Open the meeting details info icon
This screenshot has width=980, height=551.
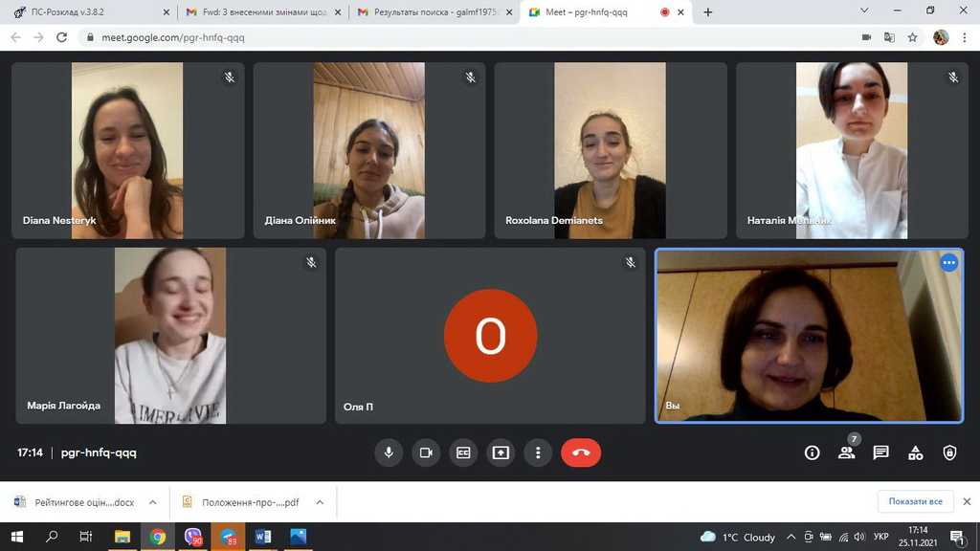pyautogui.click(x=812, y=452)
